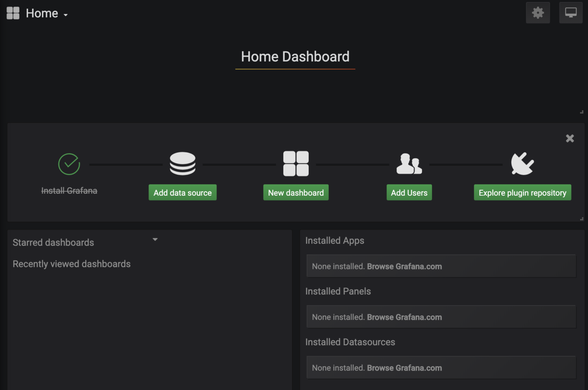The height and width of the screenshot is (390, 588).
Task: Open the Home dashboard picker dropdown
Action: click(47, 13)
